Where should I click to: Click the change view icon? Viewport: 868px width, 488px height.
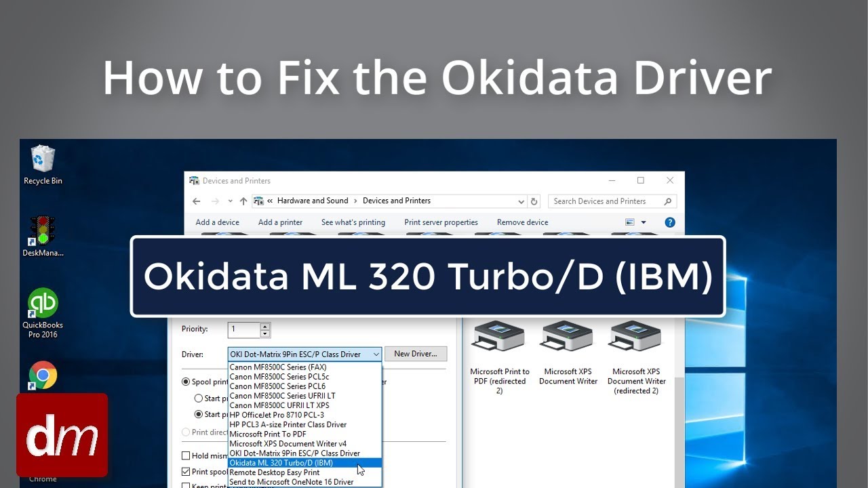(x=630, y=222)
